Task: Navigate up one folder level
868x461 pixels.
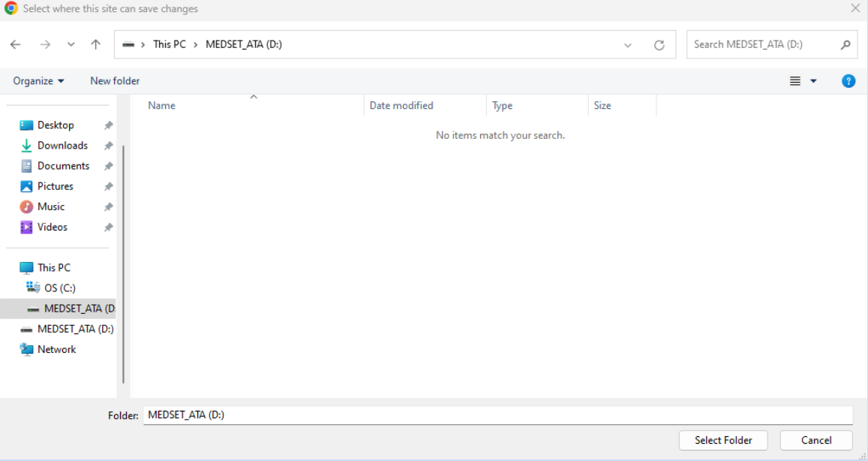Action: tap(95, 44)
